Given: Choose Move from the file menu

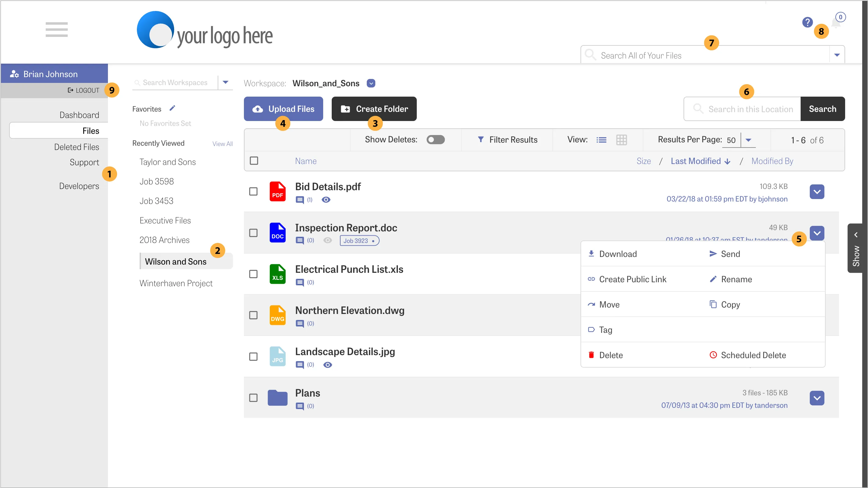Looking at the screenshot, I should coord(603,305).
